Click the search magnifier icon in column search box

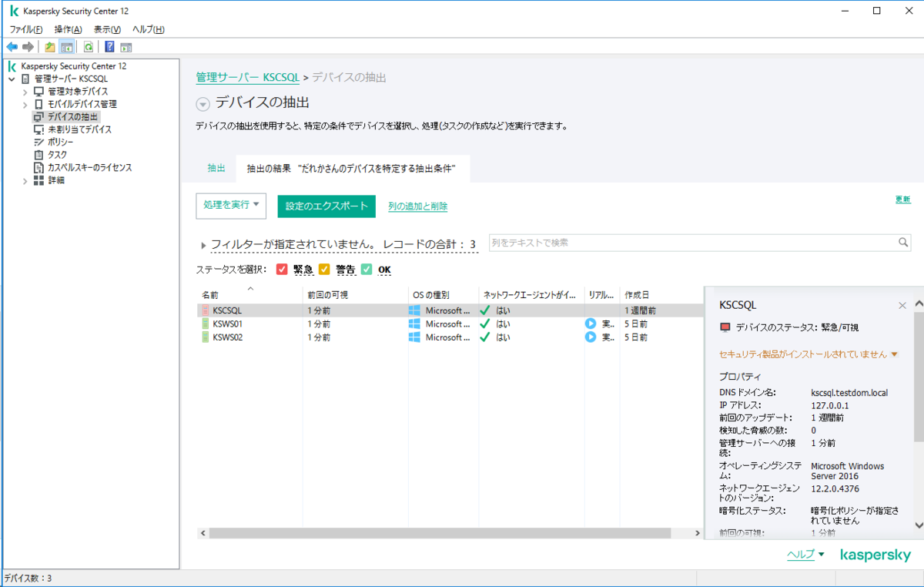903,243
